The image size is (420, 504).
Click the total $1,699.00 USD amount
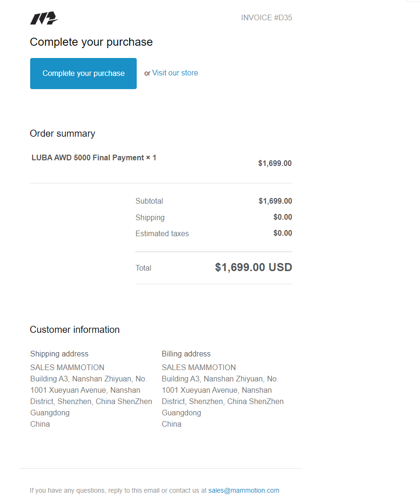(x=253, y=267)
